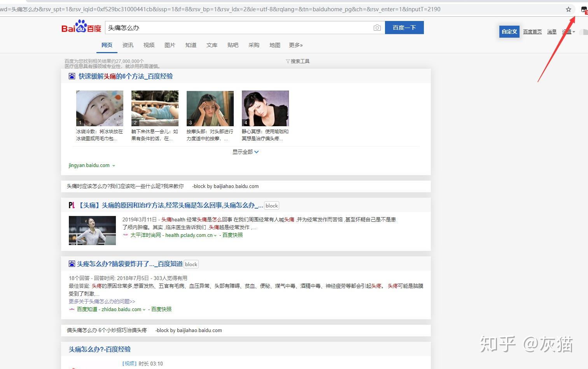The height and width of the screenshot is (369, 588).
Task: Open health.pclady.com.cn dropdown arrow
Action: pos(215,236)
